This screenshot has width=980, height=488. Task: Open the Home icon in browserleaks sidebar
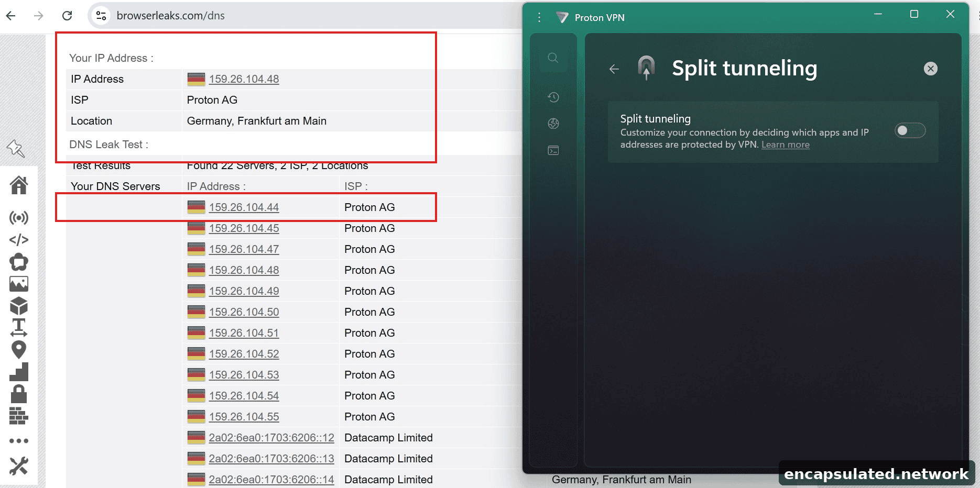pyautogui.click(x=19, y=185)
